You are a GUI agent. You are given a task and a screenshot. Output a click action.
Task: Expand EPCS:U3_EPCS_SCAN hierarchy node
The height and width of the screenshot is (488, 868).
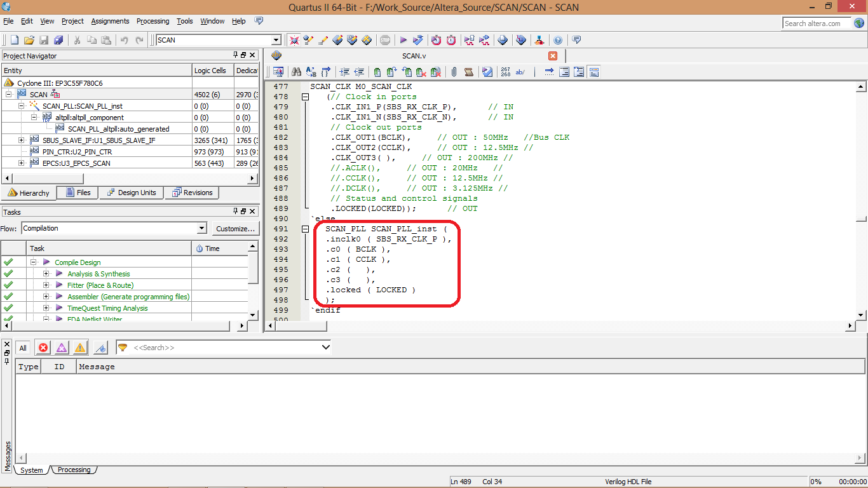click(22, 163)
